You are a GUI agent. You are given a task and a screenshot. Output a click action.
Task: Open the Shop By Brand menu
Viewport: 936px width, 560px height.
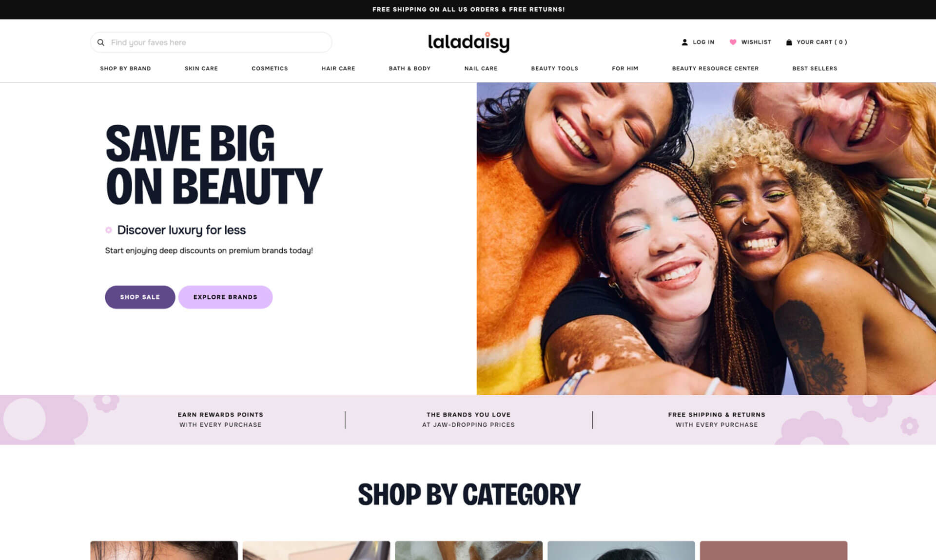click(x=125, y=69)
